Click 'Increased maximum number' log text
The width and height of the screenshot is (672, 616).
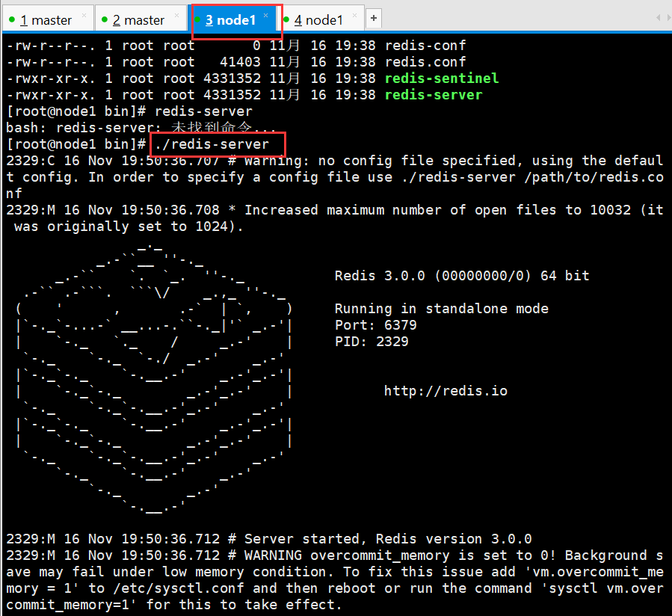point(314,210)
